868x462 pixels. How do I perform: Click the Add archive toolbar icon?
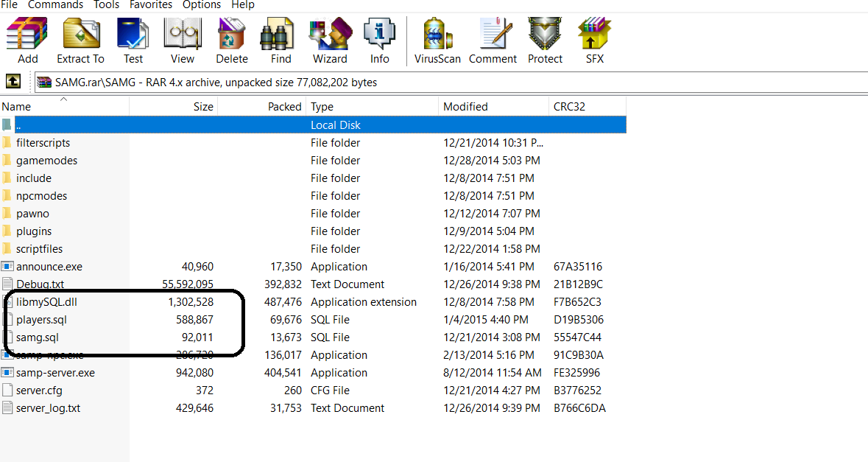pyautogui.click(x=27, y=34)
